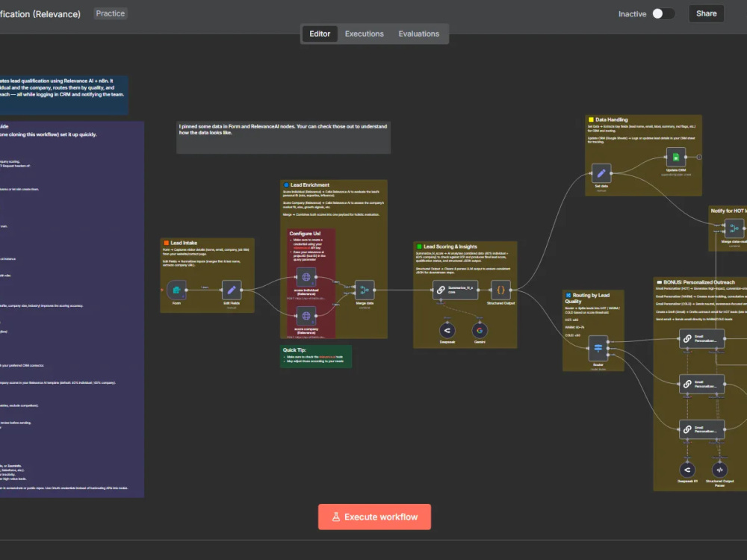Open the Form trigger node
Screen dimensions: 747x560
(x=177, y=290)
